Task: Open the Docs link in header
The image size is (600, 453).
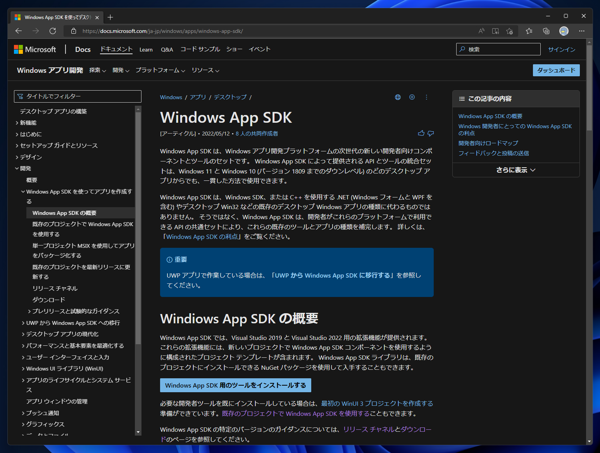Action: pyautogui.click(x=83, y=49)
